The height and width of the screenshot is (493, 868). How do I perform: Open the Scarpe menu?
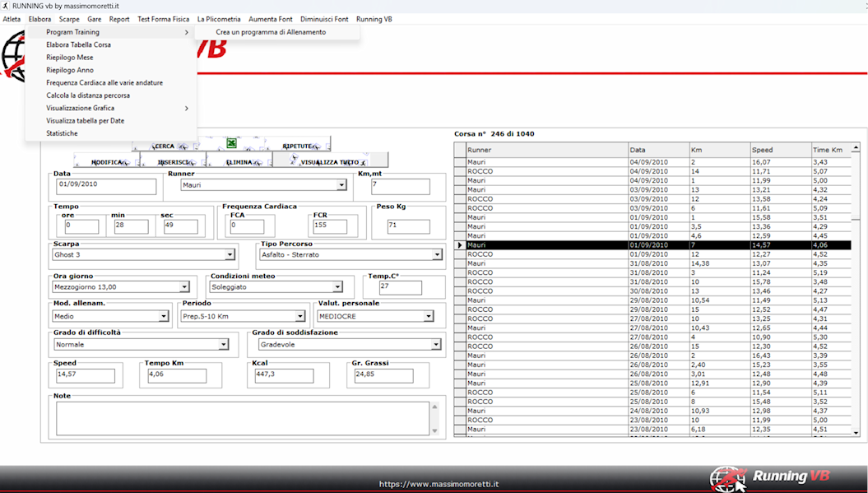click(x=69, y=19)
